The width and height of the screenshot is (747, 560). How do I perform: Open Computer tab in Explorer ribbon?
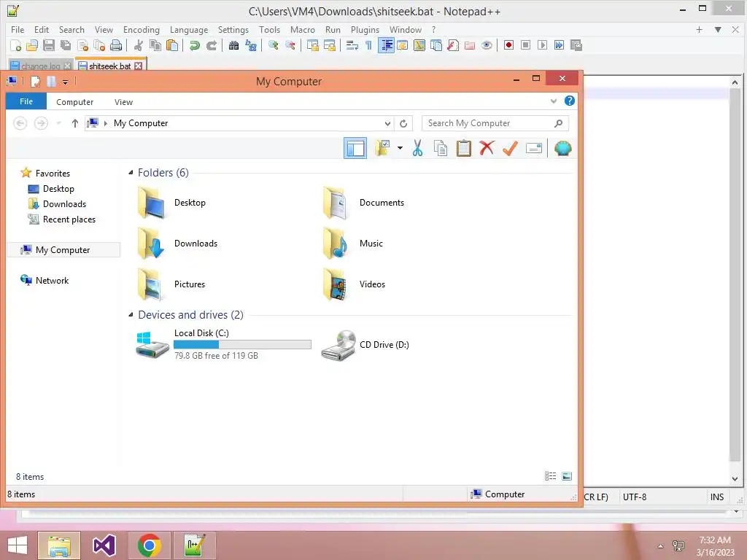pos(75,102)
